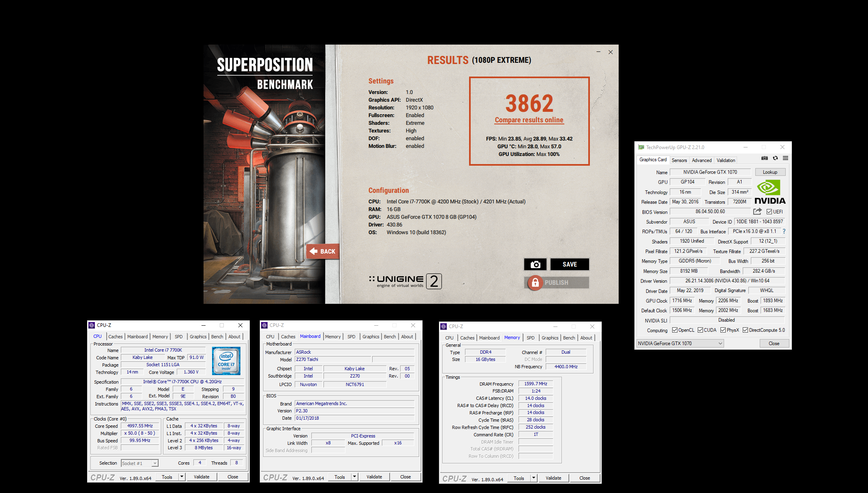Image resolution: width=868 pixels, height=493 pixels.
Task: Click the UNIGINE 2 engine logo
Action: (x=405, y=281)
